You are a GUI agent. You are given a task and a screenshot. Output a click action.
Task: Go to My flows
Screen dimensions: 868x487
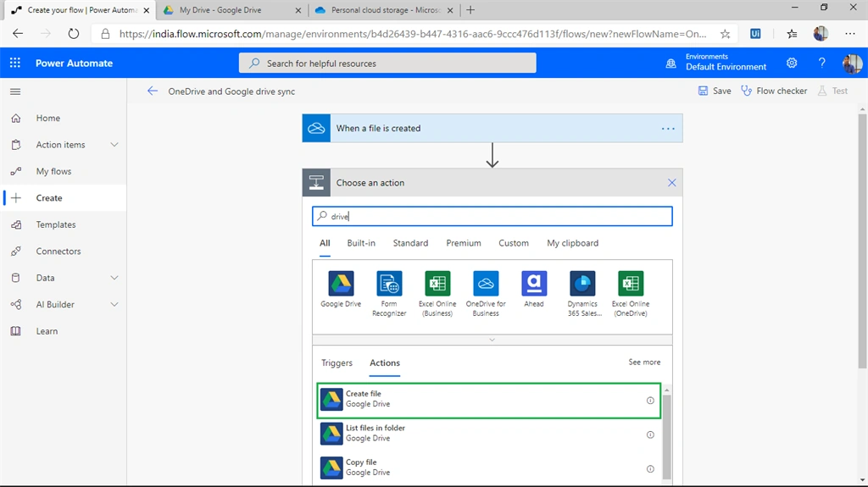coord(53,171)
